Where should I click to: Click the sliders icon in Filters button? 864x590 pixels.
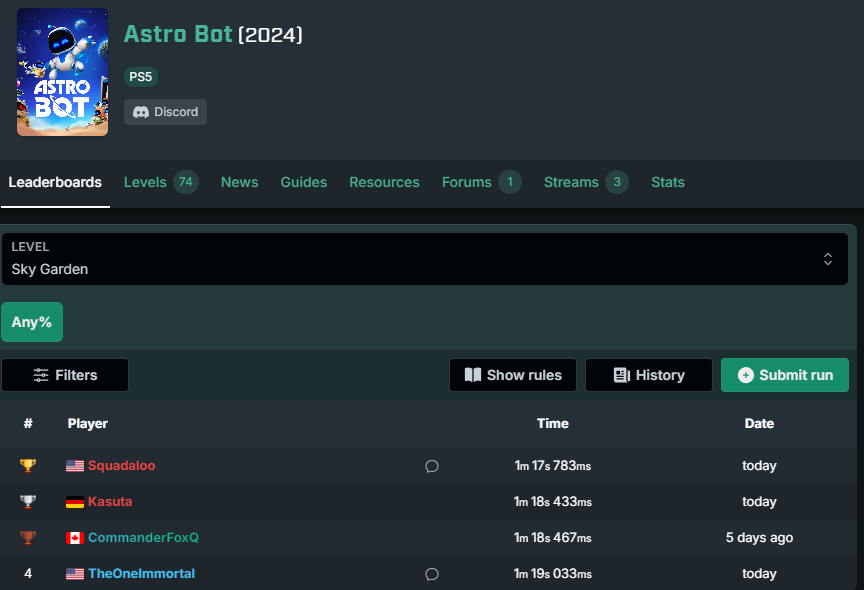41,375
